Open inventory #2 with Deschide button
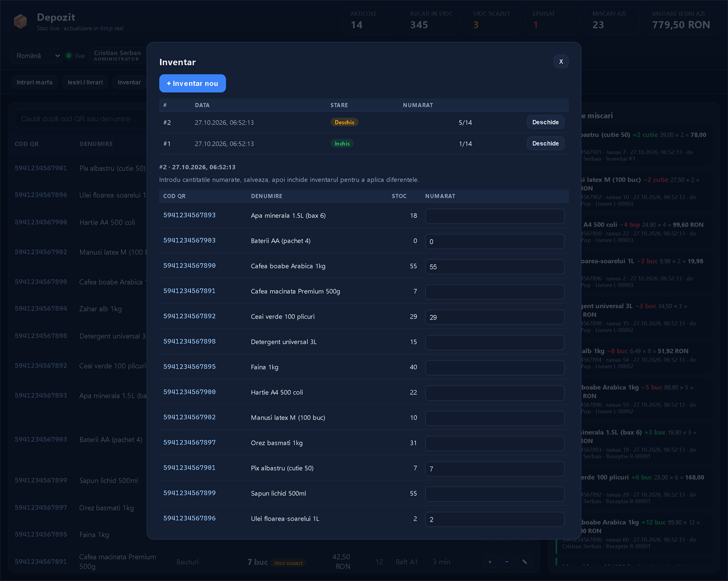Viewport: 728px width, 581px height. [x=545, y=122]
